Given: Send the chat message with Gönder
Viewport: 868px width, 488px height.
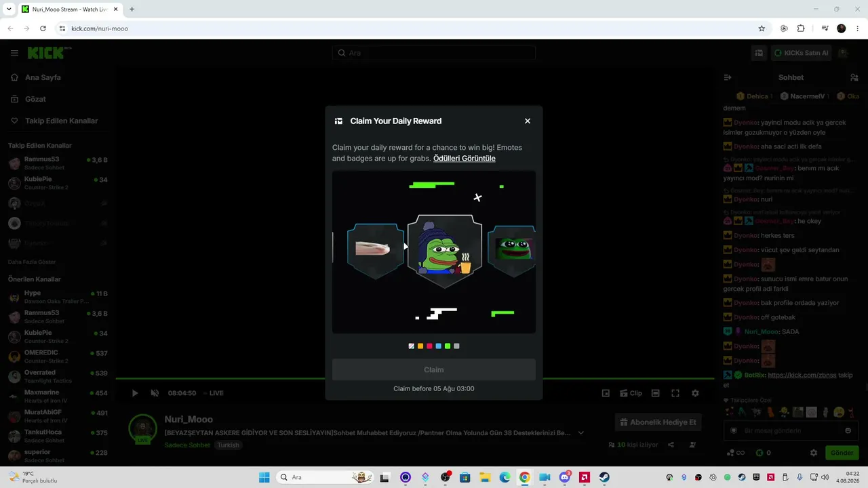Looking at the screenshot, I should 842,453.
